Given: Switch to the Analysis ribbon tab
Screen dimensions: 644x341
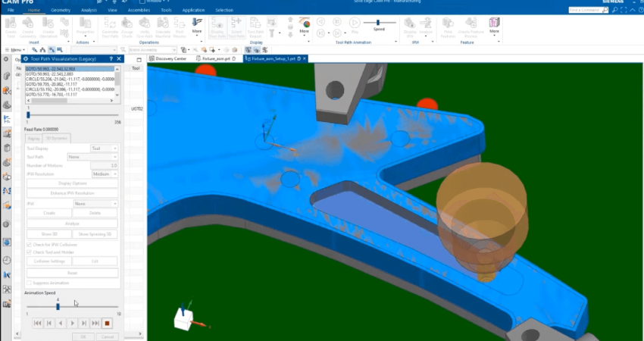Looking at the screenshot, I should [89, 11].
